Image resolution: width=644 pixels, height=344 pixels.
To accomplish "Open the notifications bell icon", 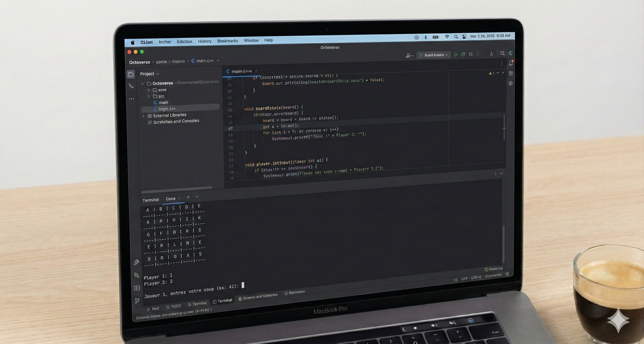I will 511,63.
